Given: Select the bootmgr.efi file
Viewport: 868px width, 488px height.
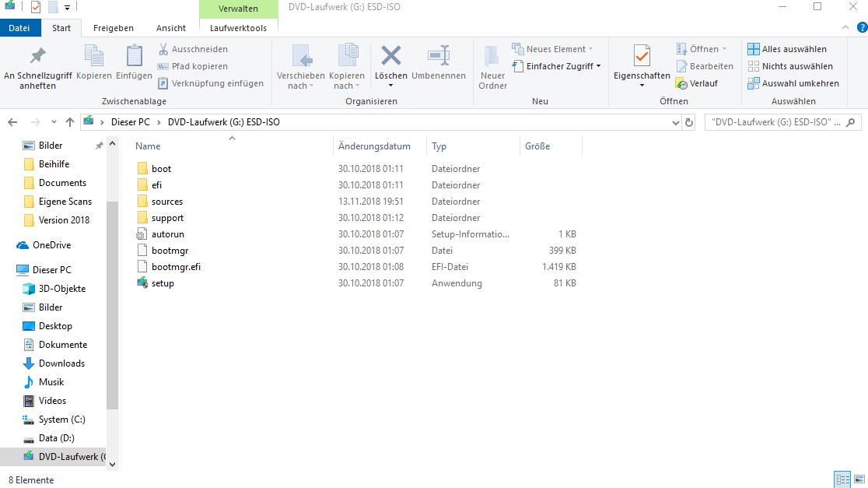Looking at the screenshot, I should pyautogui.click(x=176, y=267).
